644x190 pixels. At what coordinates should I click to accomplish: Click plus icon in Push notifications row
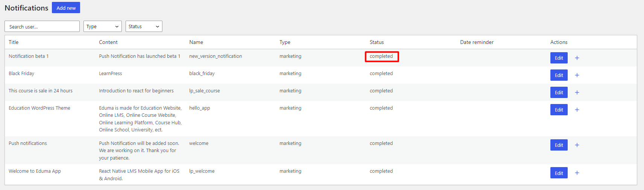tap(577, 145)
